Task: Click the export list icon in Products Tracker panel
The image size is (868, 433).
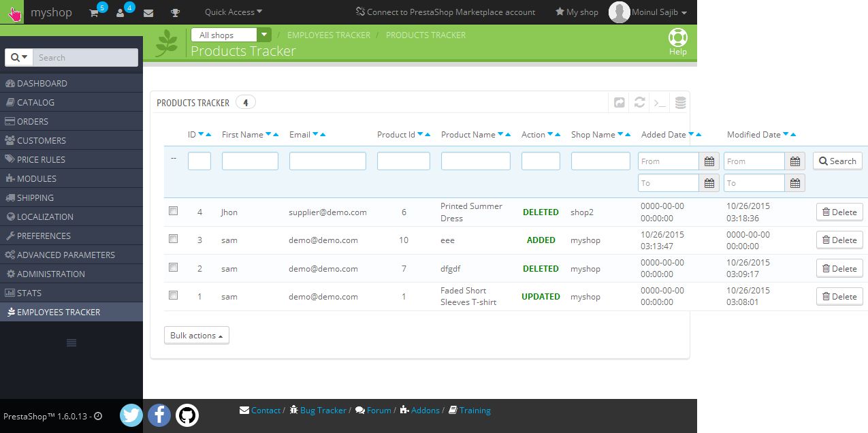Action: 620,103
